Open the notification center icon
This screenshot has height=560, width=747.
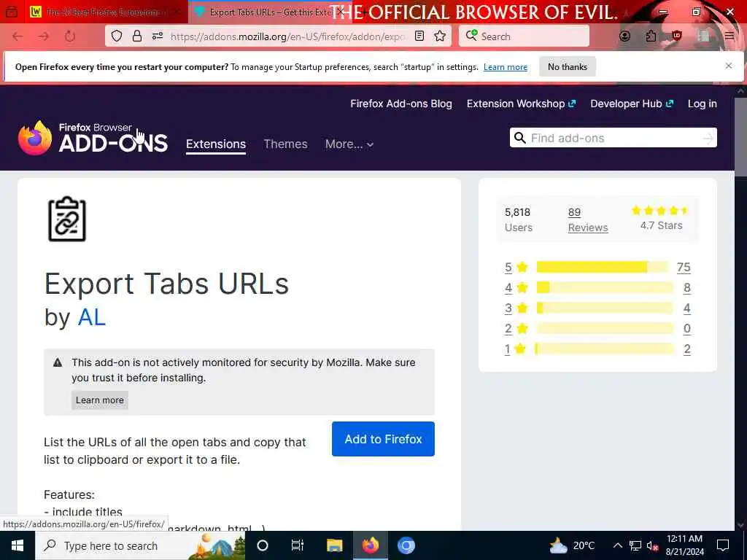[723, 545]
